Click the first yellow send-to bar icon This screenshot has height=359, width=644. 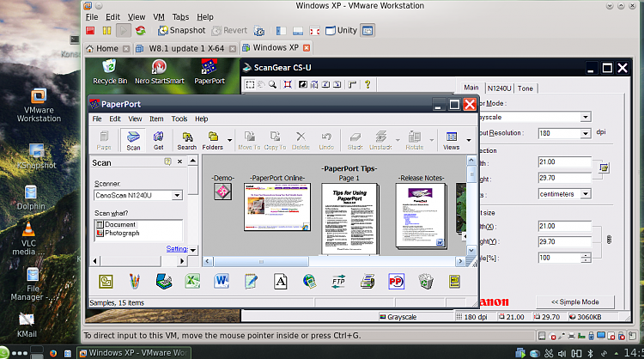(106, 282)
